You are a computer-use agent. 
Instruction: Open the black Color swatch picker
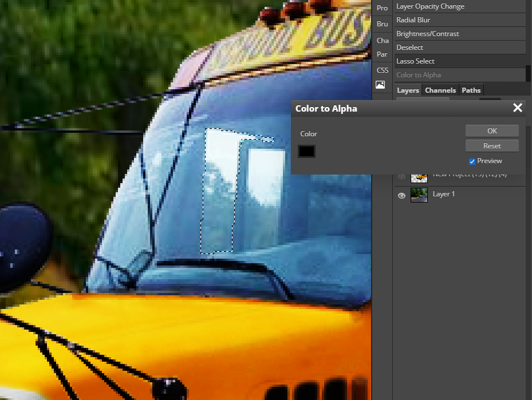click(x=306, y=151)
